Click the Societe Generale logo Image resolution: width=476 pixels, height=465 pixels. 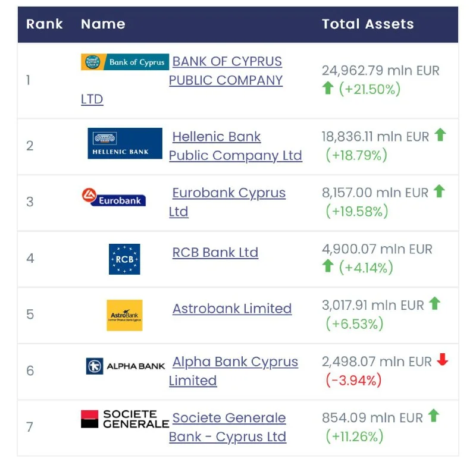125,419
